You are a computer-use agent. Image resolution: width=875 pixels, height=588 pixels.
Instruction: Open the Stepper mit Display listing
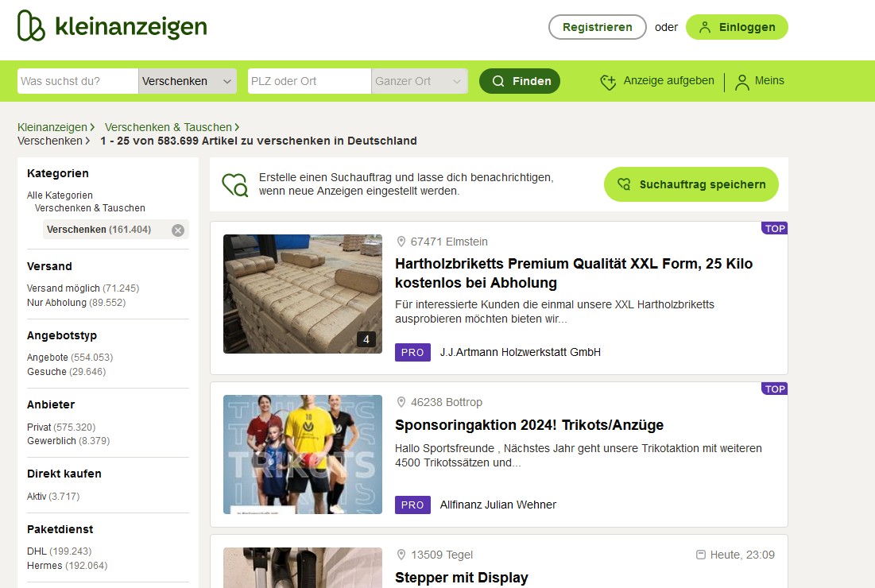(462, 578)
